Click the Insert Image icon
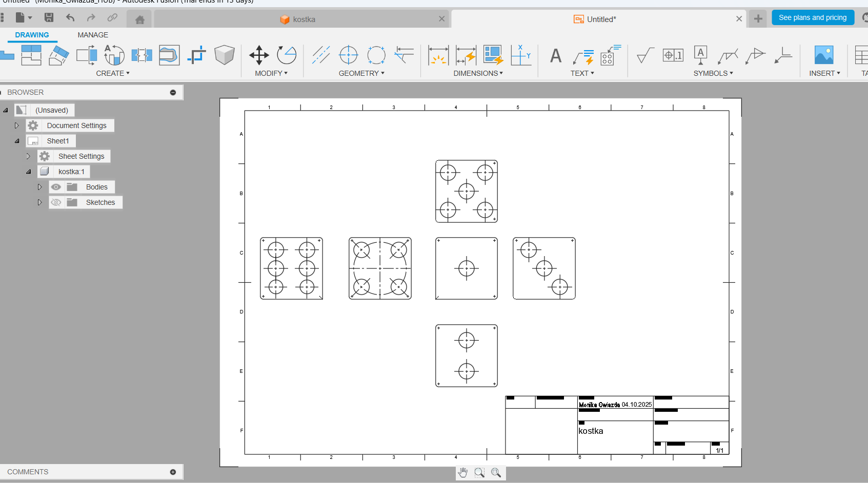868x483 pixels. coord(824,55)
